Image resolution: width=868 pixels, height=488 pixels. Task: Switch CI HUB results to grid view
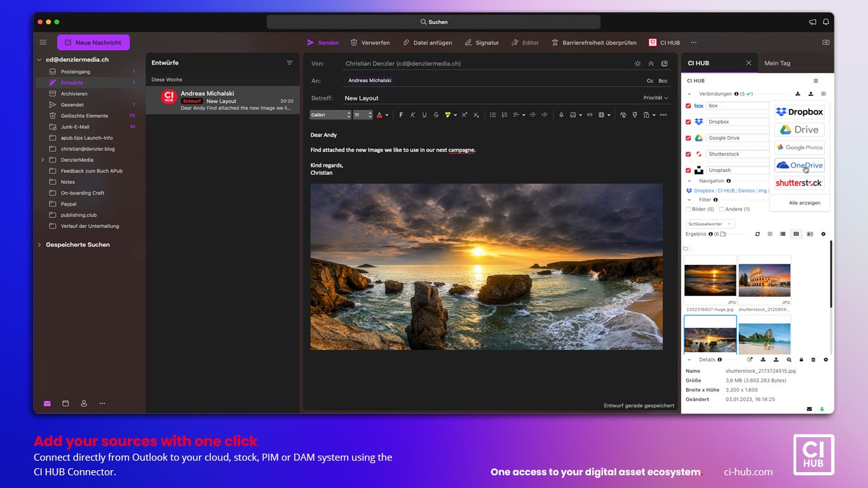tap(796, 234)
